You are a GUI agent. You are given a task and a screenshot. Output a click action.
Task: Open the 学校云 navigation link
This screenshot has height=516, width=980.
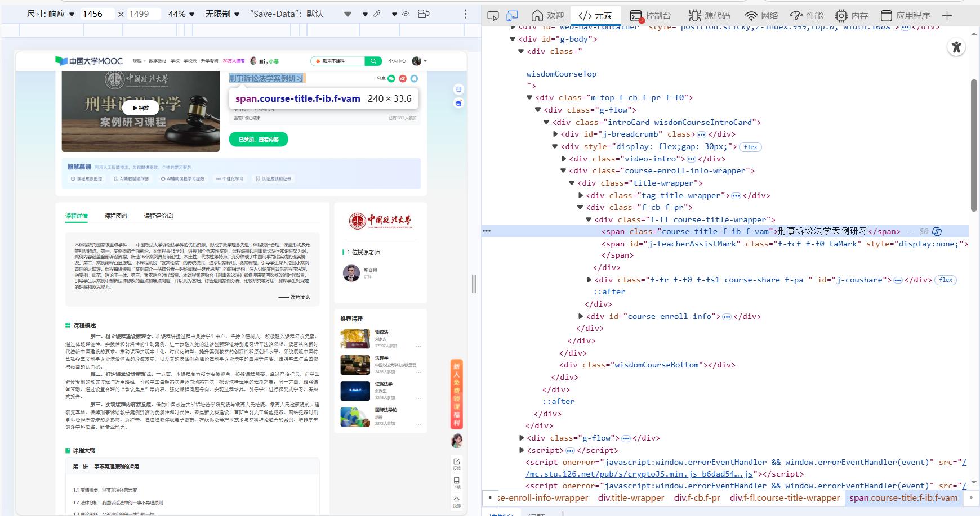[190, 61]
